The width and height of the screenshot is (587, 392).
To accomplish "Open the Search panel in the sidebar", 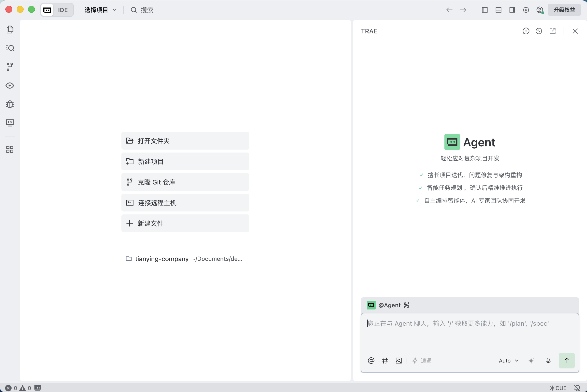I will coord(10,48).
